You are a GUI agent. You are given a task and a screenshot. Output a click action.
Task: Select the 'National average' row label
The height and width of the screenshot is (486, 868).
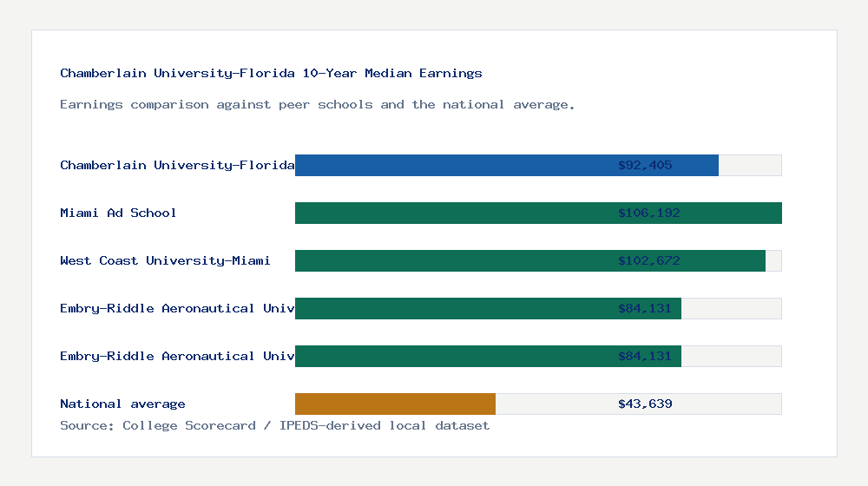(x=122, y=404)
